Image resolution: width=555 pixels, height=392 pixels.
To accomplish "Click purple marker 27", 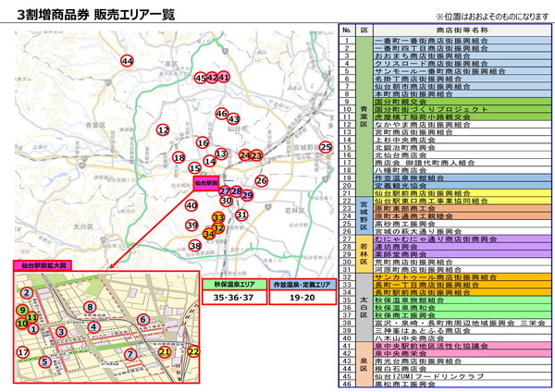I will point(225,191).
